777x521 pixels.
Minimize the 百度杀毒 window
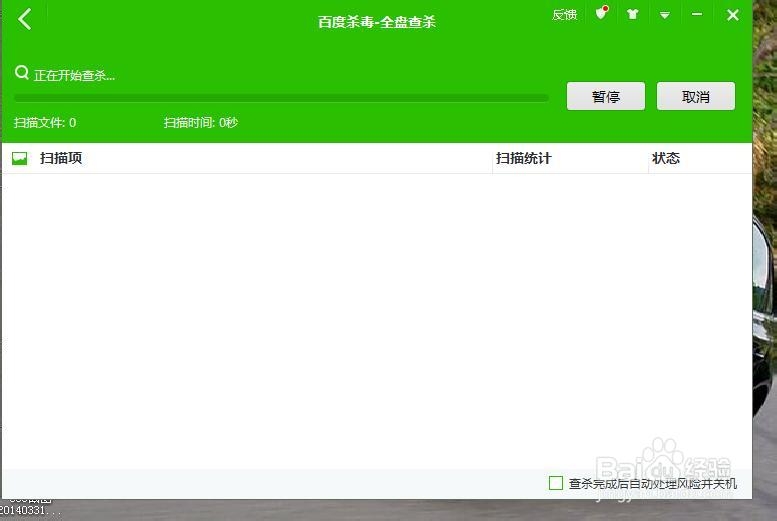click(x=697, y=14)
